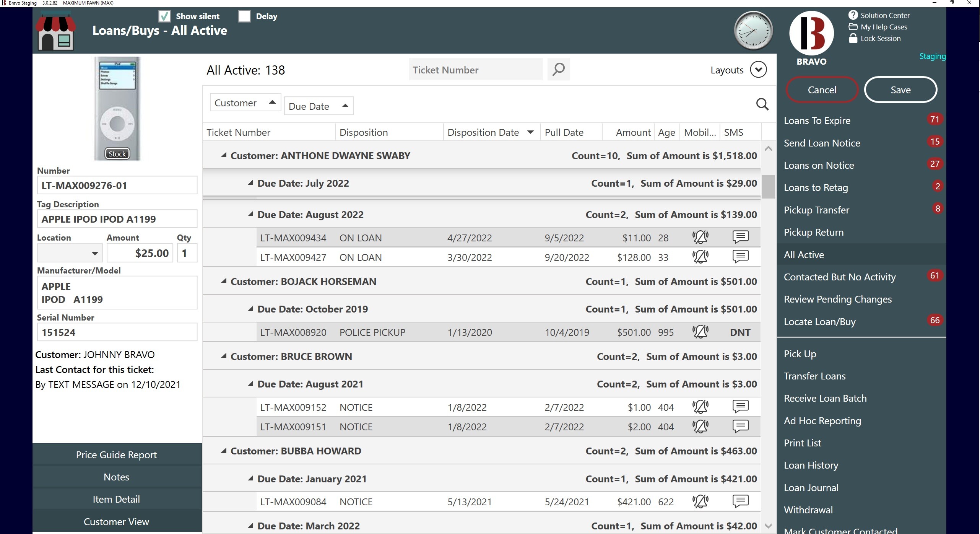Select Contacted But No Activity item
This screenshot has height=534, width=980.
point(861,277)
